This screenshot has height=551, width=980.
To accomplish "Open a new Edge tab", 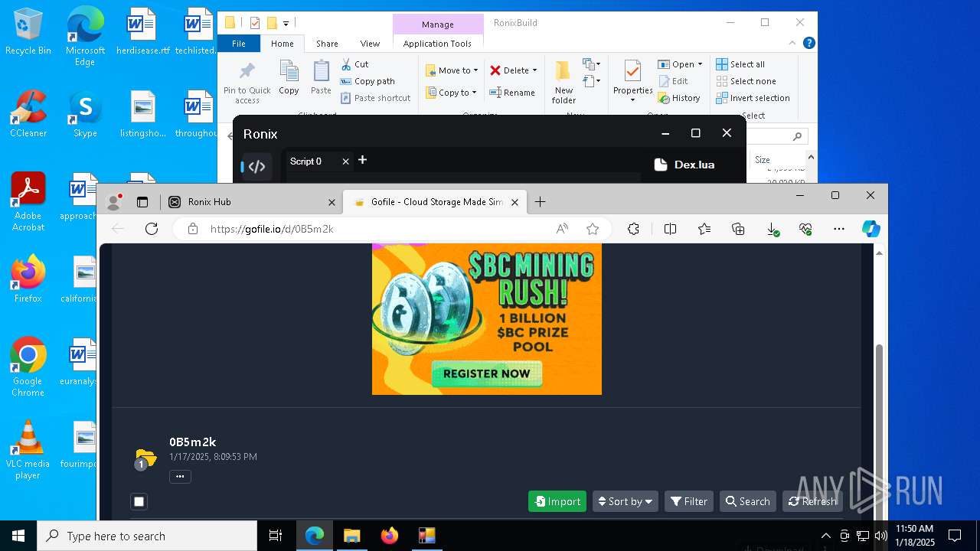I will click(540, 202).
